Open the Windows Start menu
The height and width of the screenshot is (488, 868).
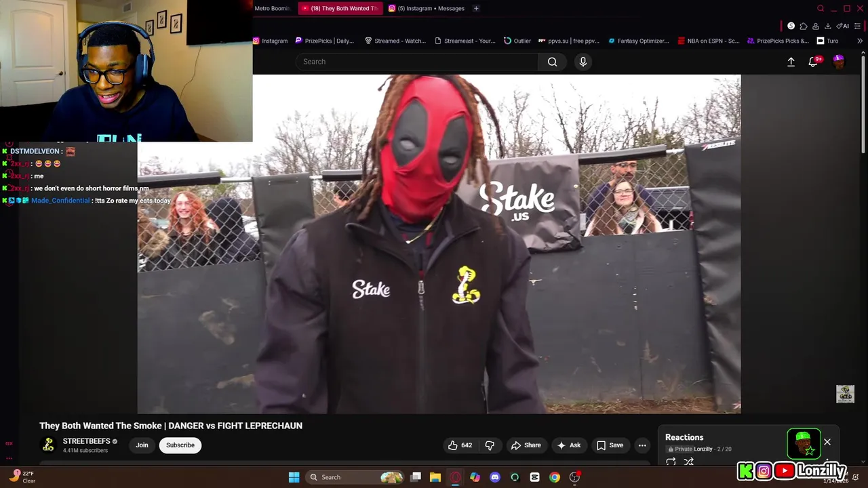[294, 477]
